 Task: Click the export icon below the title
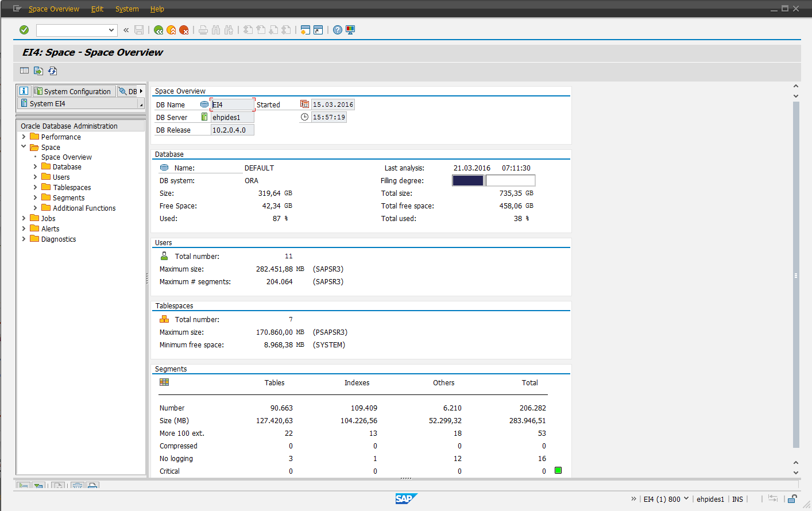click(x=38, y=71)
